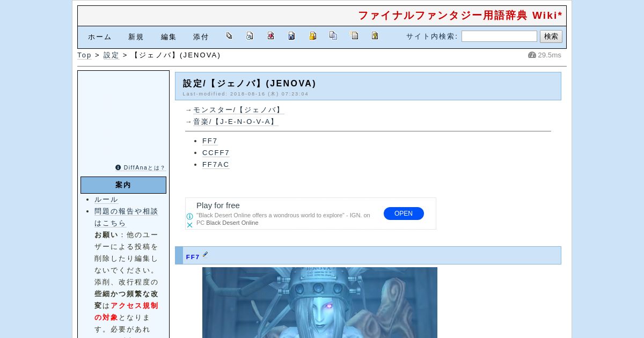Click the red アクセス規制の対象 text

coord(126,312)
